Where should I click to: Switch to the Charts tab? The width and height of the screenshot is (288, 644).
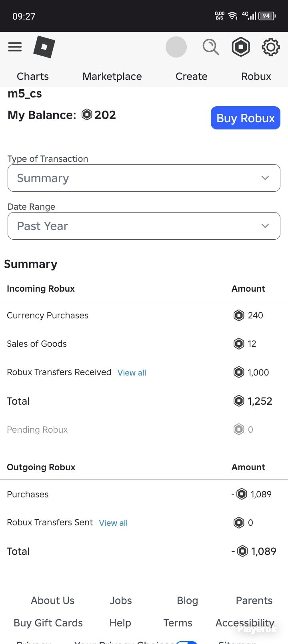click(x=33, y=76)
